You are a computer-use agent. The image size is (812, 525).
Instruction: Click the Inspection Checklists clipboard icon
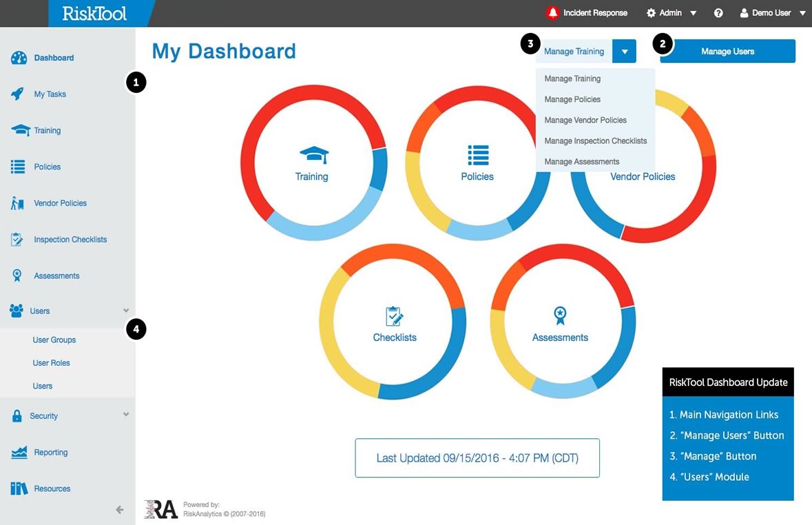click(x=17, y=240)
